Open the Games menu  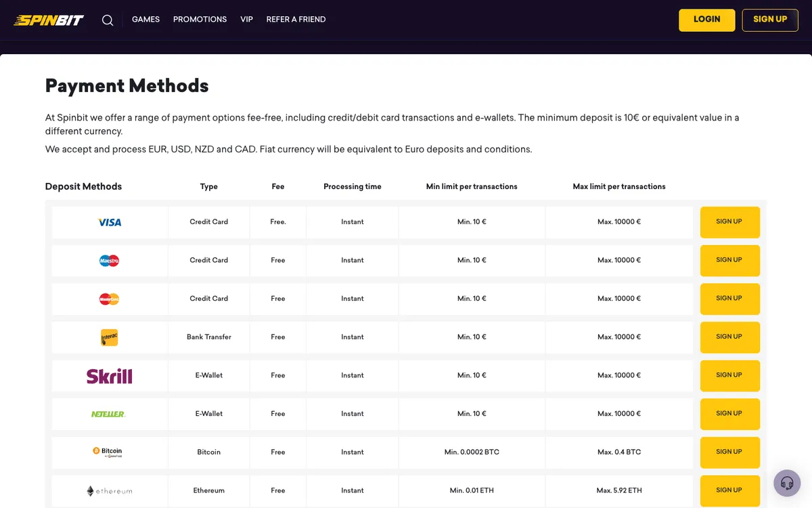pos(145,20)
